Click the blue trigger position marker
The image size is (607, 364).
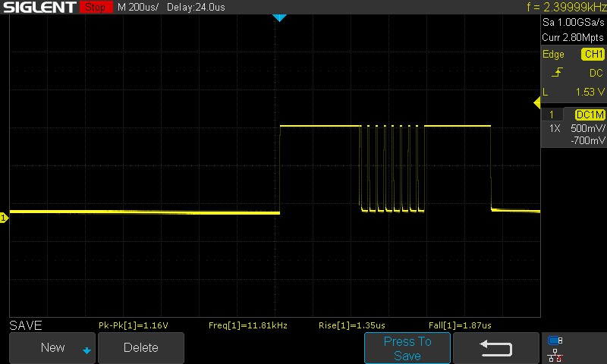click(x=279, y=17)
